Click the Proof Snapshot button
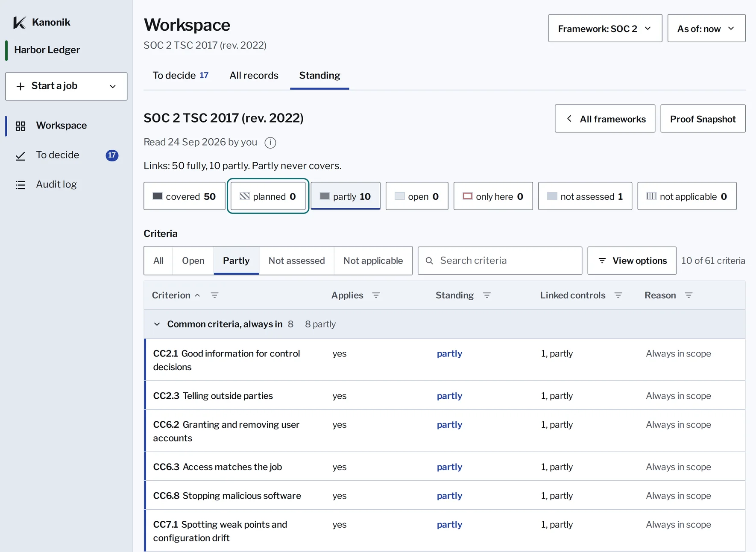The width and height of the screenshot is (756, 552). 703,119
